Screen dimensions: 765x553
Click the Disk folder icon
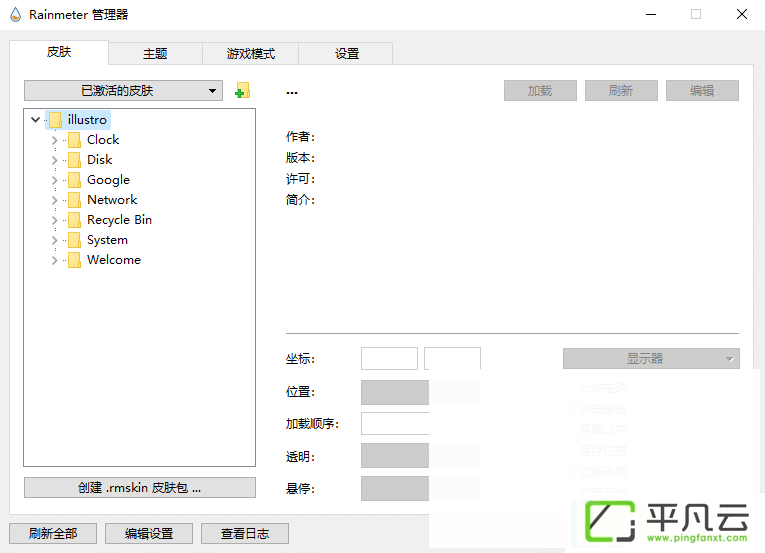coord(75,160)
